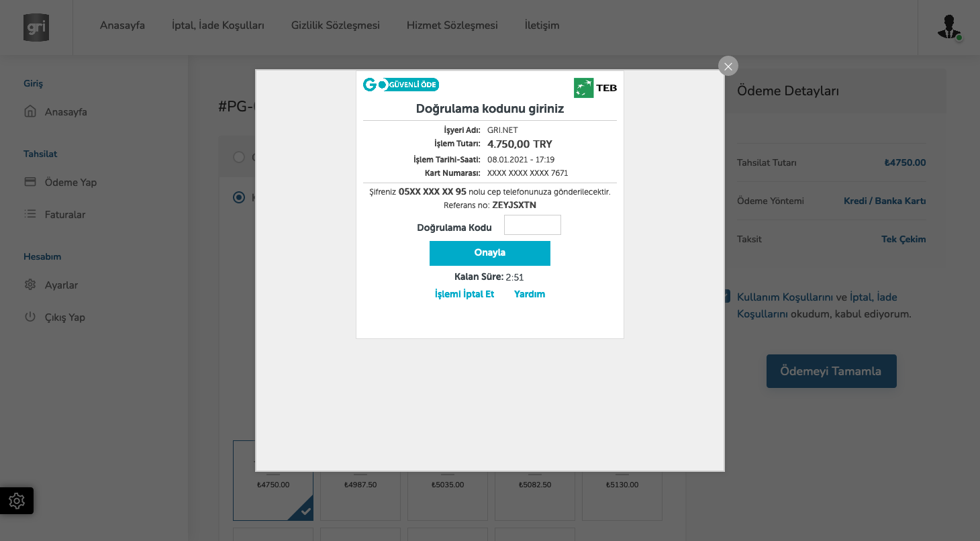Image resolution: width=980 pixels, height=541 pixels.
Task: Click the gri logo in header
Action: 36,28
